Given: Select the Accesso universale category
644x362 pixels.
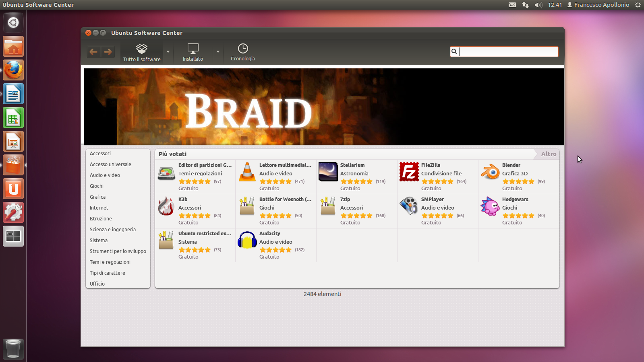Looking at the screenshot, I should pos(110,165).
